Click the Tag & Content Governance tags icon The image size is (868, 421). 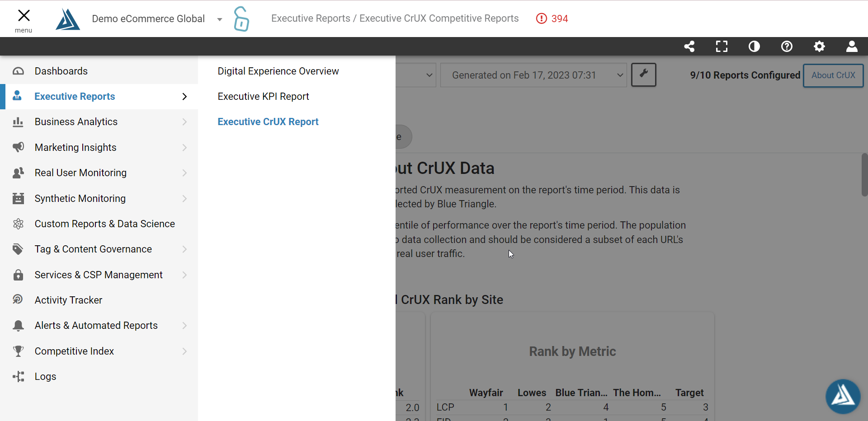point(18,249)
